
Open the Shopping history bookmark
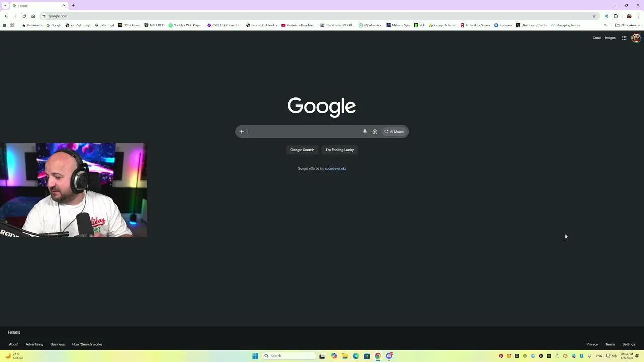(x=566, y=25)
